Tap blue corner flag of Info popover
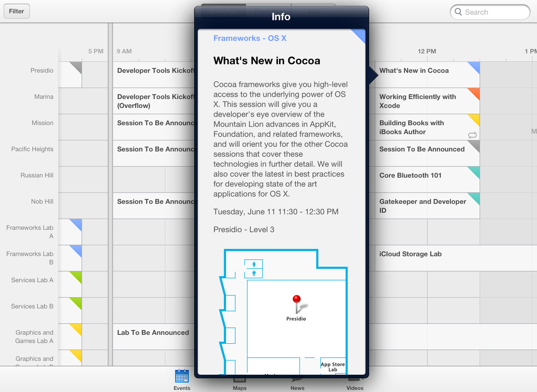Viewport: 537px width, 392px height. 360,35
